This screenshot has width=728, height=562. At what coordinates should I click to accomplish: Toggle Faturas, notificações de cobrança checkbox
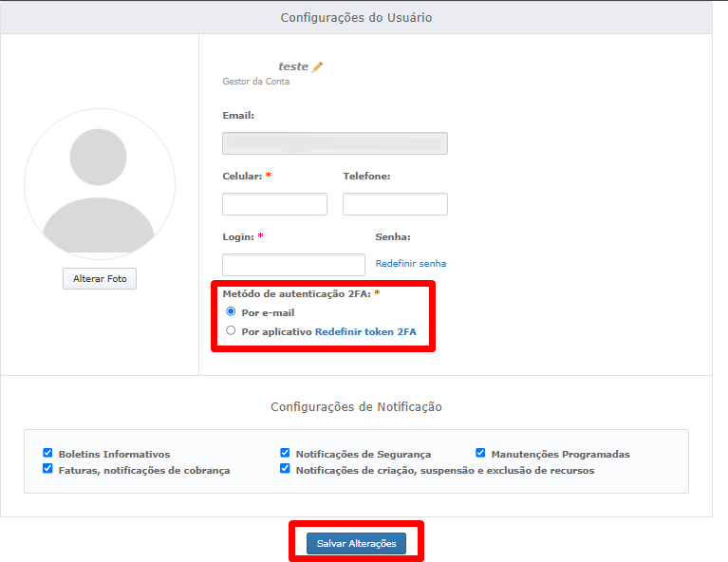47,469
